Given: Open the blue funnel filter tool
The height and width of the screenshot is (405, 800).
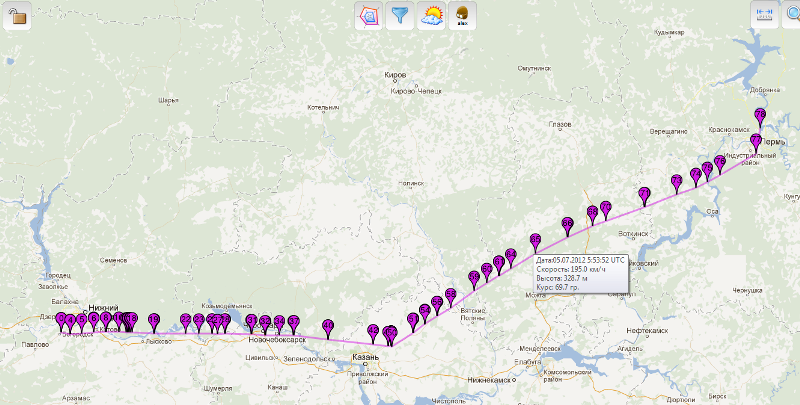Looking at the screenshot, I should coord(401,15).
